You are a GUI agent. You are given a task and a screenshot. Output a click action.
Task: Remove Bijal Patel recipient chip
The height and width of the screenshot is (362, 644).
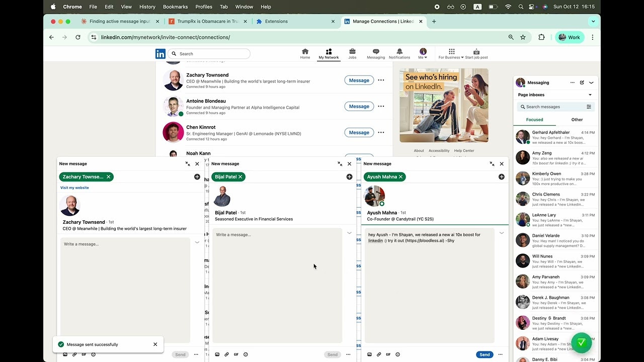240,177
